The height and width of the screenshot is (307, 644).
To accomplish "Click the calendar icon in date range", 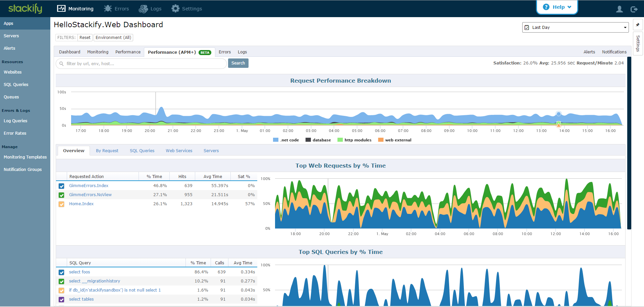I will tap(527, 28).
